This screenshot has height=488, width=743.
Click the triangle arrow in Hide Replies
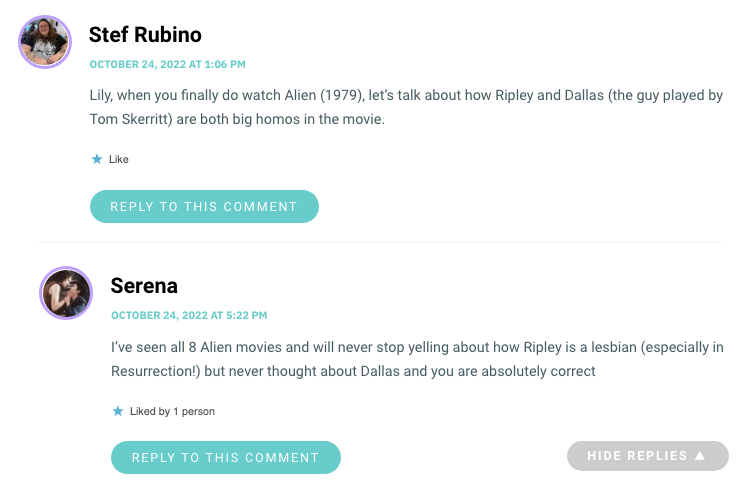[700, 456]
